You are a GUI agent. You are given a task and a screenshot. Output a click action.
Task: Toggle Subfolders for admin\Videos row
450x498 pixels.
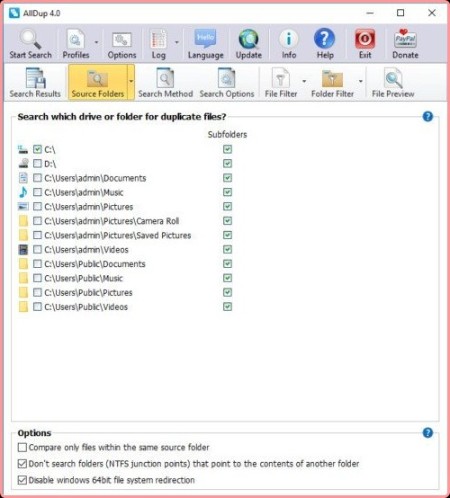(227, 250)
